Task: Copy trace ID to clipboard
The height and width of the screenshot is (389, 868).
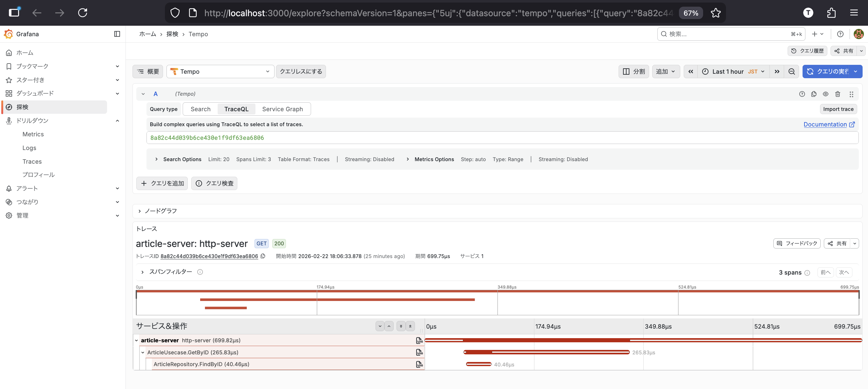Action: (263, 256)
